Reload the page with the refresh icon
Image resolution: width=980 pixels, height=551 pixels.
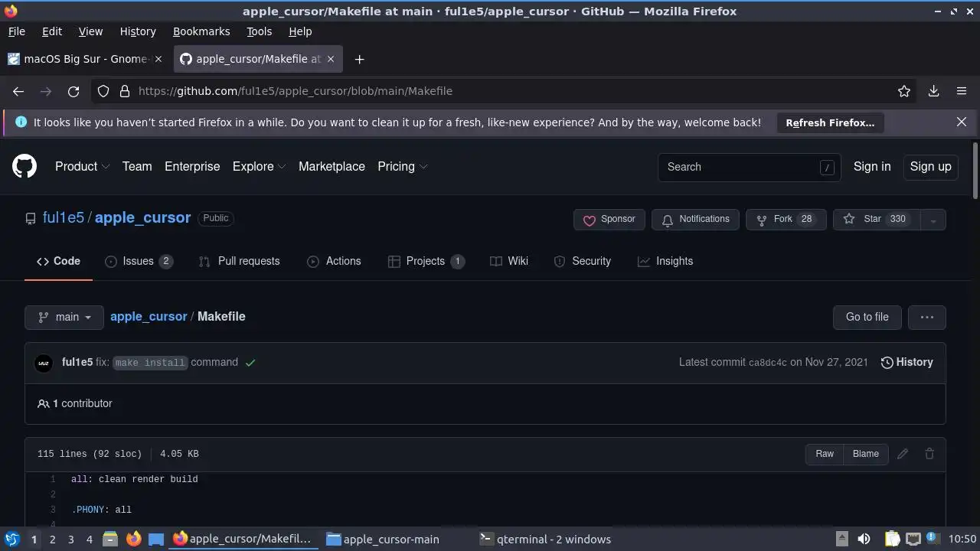click(73, 91)
